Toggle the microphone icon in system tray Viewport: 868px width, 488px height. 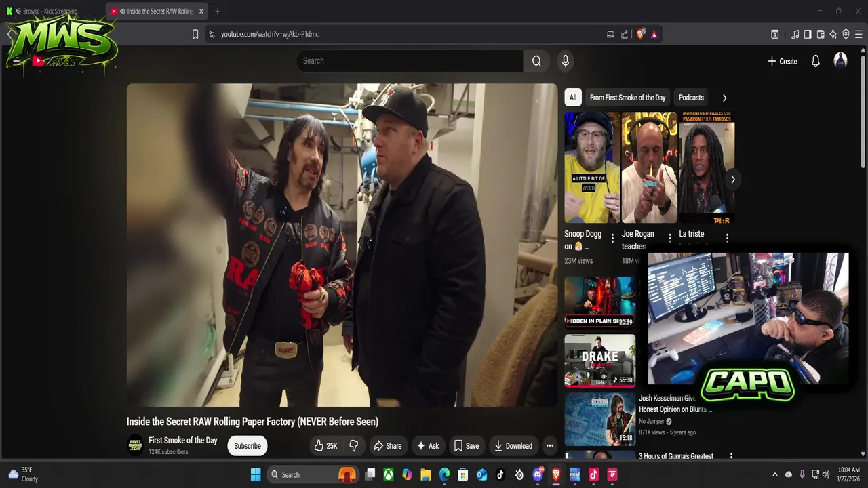point(802,474)
